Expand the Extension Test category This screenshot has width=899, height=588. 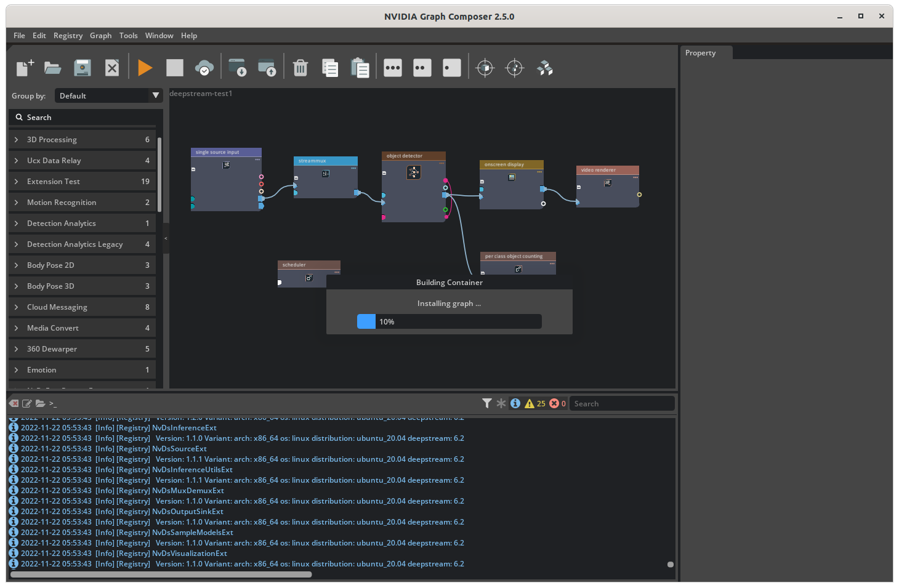pos(83,182)
